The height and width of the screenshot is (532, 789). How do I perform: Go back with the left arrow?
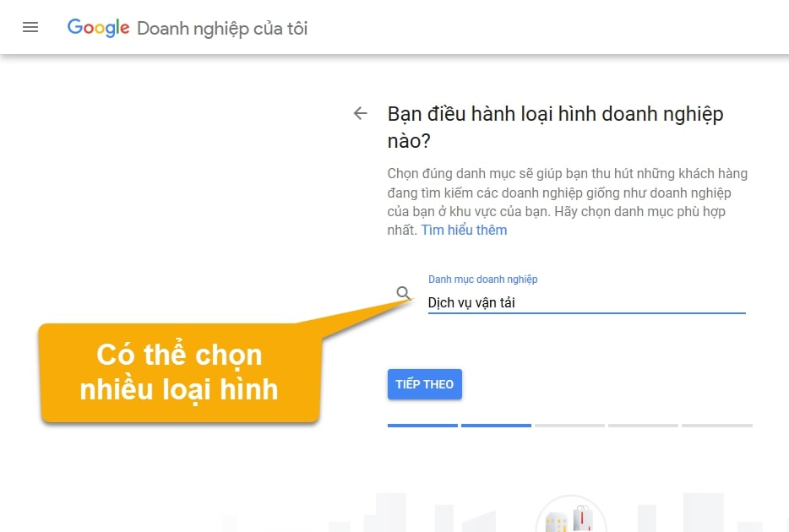pyautogui.click(x=360, y=113)
